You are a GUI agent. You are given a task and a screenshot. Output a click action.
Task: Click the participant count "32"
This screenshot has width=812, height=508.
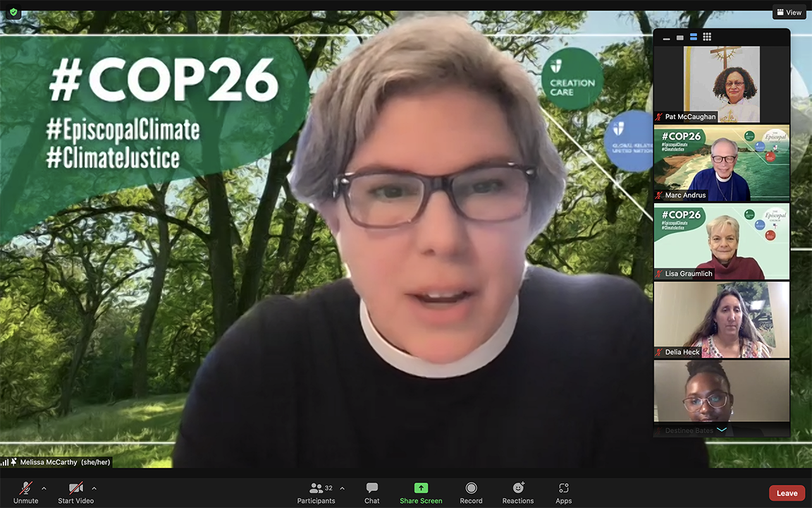tap(329, 488)
